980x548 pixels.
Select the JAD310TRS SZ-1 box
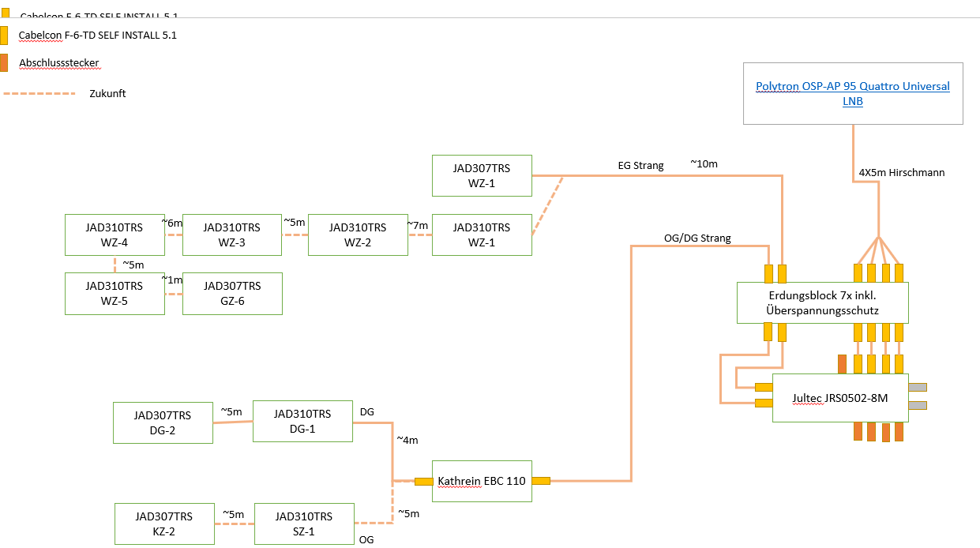click(303, 524)
